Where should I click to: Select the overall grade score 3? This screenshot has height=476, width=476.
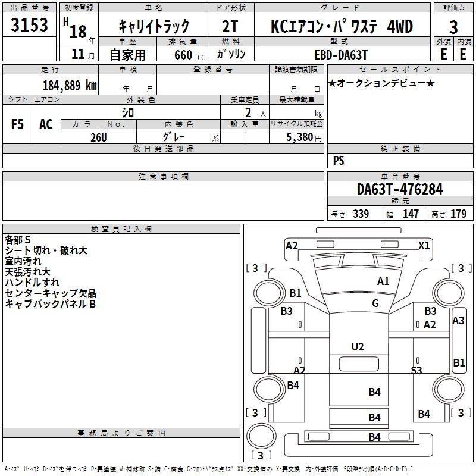[453, 27]
